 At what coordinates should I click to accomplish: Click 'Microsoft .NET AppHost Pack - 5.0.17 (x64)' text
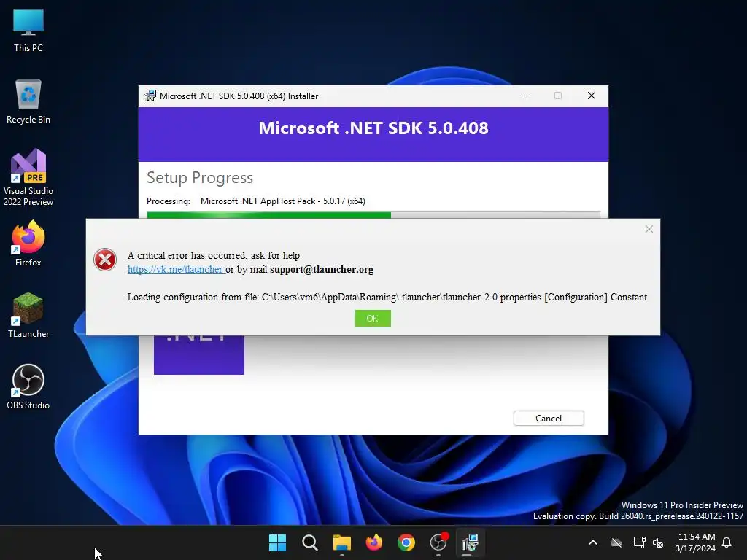[x=283, y=201]
